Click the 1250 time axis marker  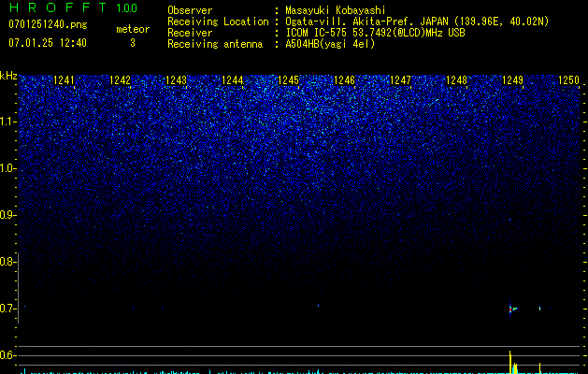[569, 79]
